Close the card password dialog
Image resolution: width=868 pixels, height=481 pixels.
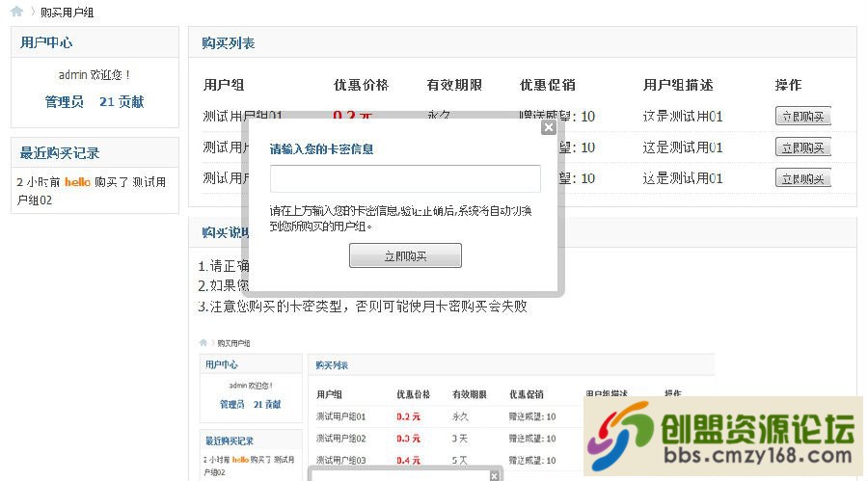coord(548,127)
